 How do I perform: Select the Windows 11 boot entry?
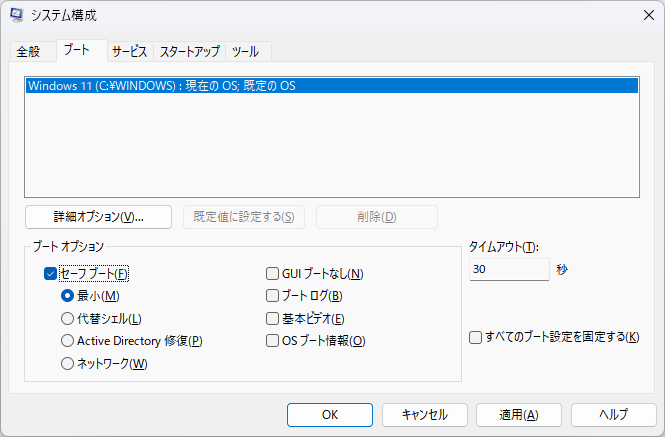(x=330, y=86)
